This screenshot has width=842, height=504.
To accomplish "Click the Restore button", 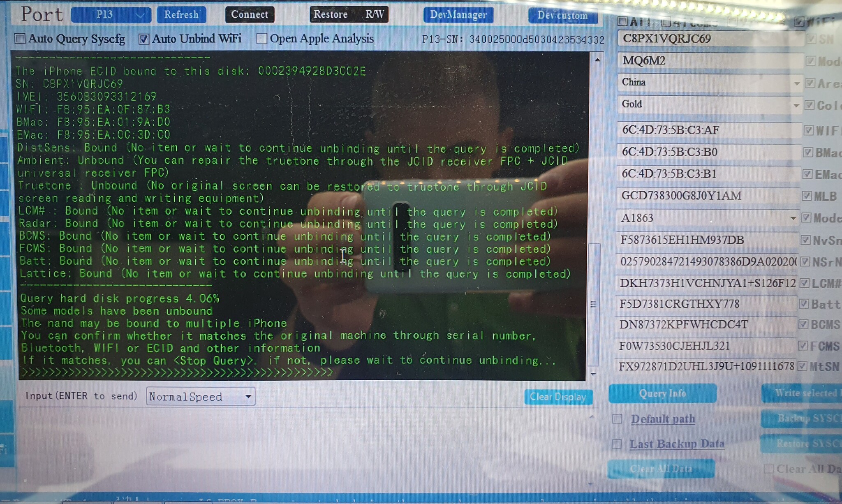I will [x=331, y=15].
